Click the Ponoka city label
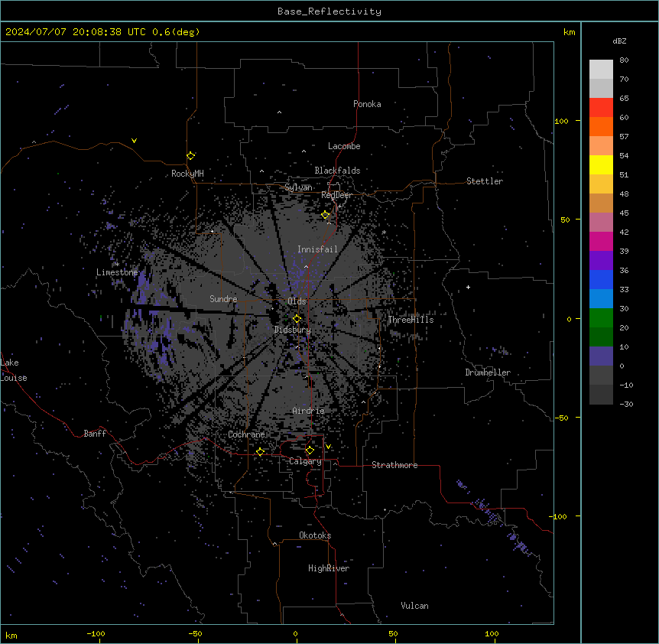Viewport: 659px width, 644px height. click(367, 104)
